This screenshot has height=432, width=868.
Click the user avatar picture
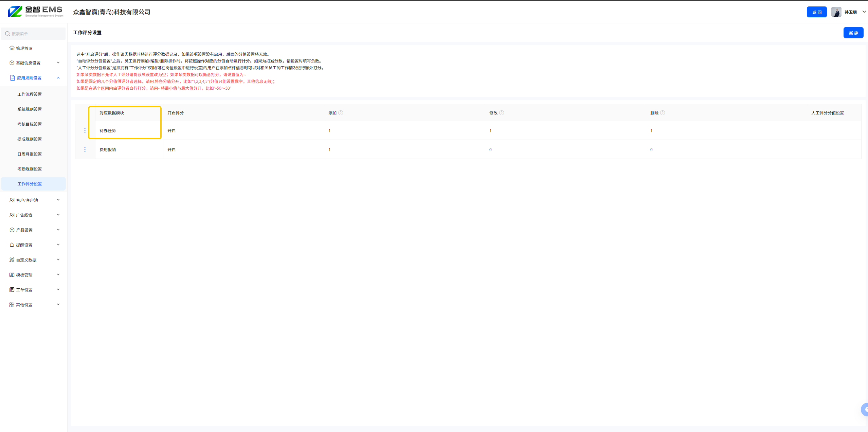tap(836, 12)
